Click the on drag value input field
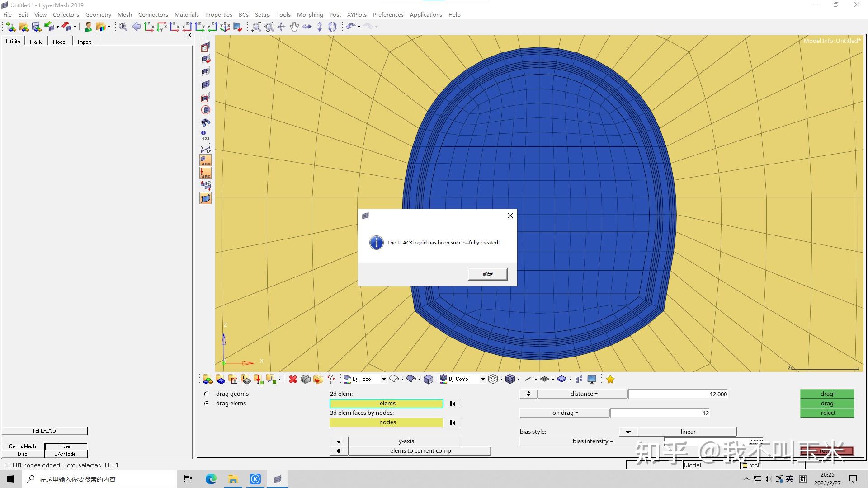This screenshot has height=488, width=868. point(660,413)
